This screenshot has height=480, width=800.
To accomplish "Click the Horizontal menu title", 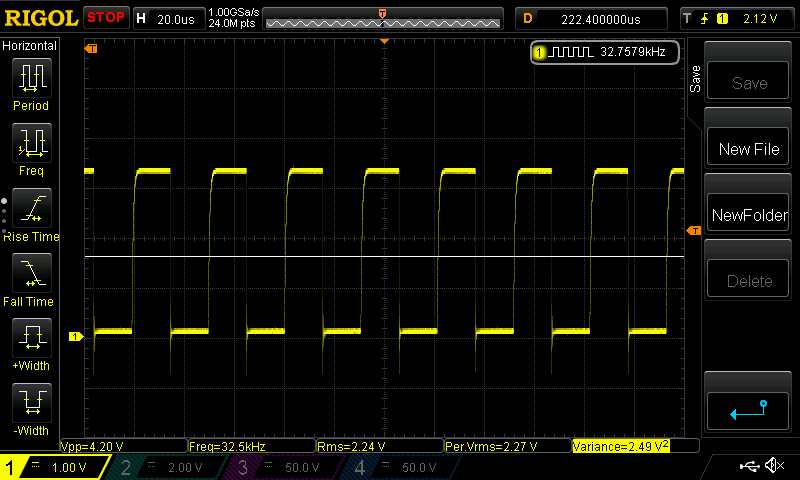I will click(x=29, y=46).
